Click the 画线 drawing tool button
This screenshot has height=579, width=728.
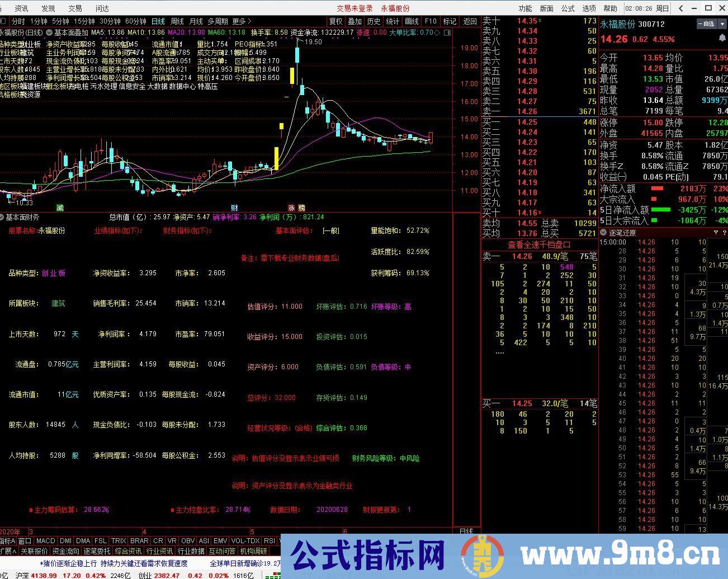[412, 21]
